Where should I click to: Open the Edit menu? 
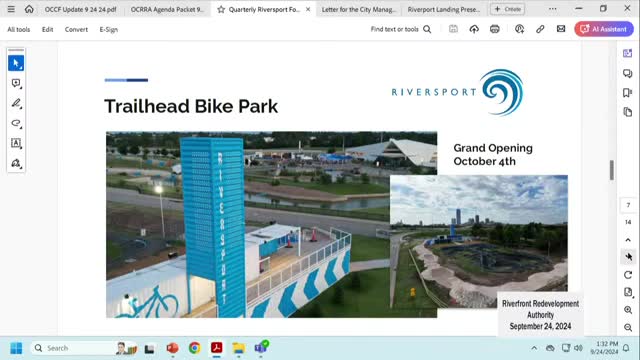pos(47,29)
